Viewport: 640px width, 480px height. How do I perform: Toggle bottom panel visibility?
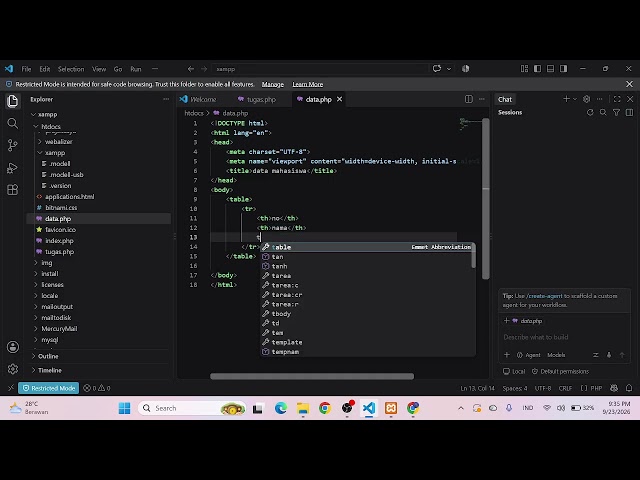[551, 69]
